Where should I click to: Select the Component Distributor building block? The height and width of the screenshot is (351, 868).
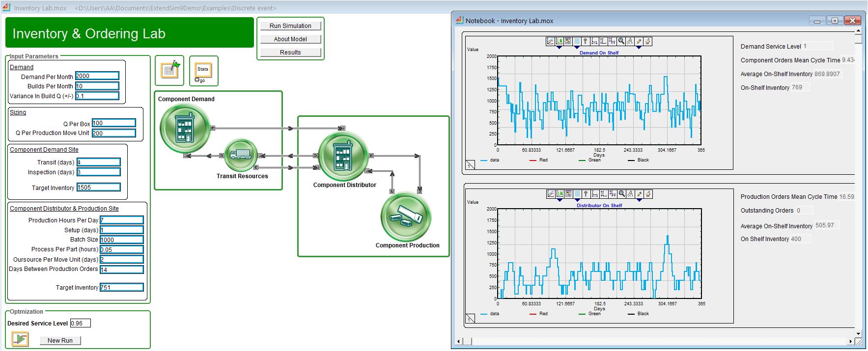click(343, 157)
